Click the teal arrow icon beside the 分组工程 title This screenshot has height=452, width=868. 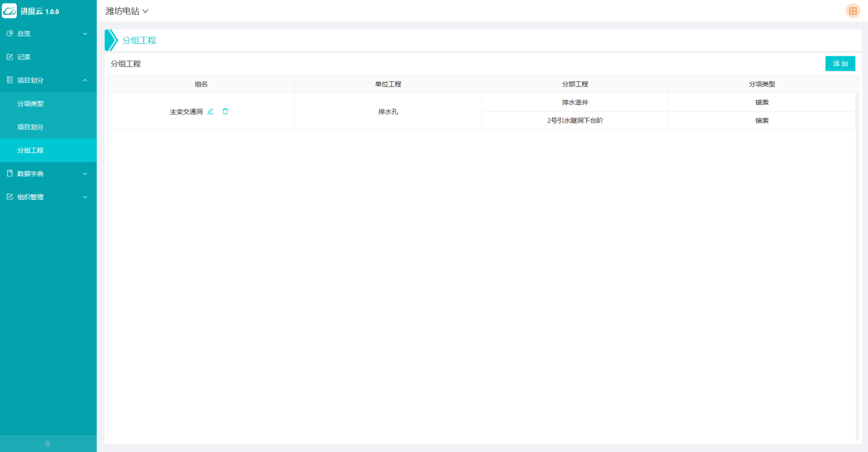[x=111, y=40]
